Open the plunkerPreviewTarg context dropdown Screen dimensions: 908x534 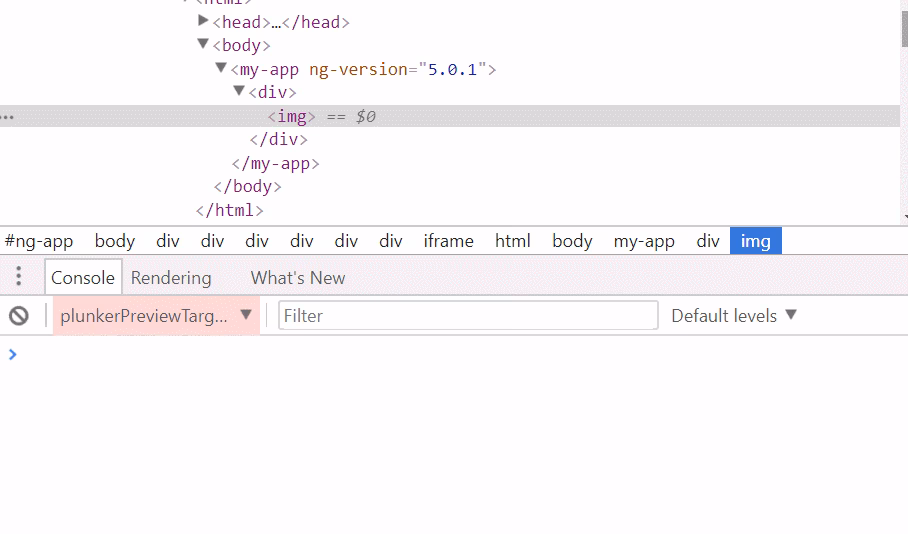156,316
